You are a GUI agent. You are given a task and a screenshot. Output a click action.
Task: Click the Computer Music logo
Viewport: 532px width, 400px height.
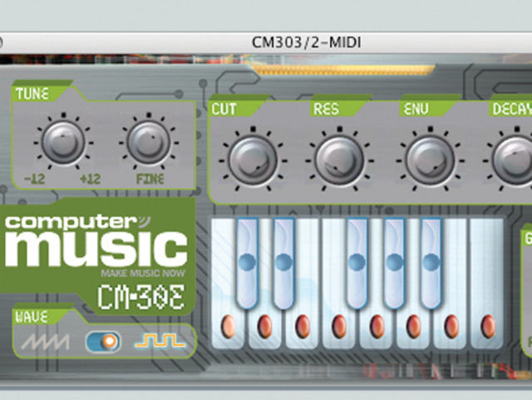[x=96, y=241]
